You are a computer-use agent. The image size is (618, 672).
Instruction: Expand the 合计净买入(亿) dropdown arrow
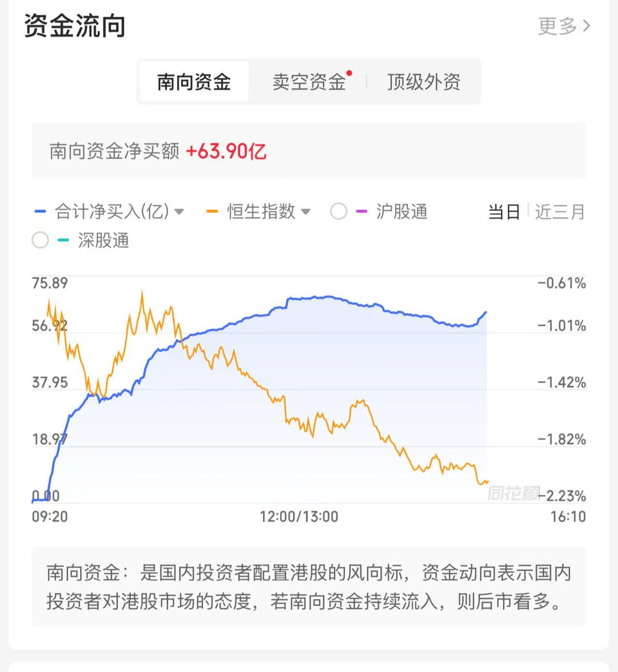click(179, 212)
